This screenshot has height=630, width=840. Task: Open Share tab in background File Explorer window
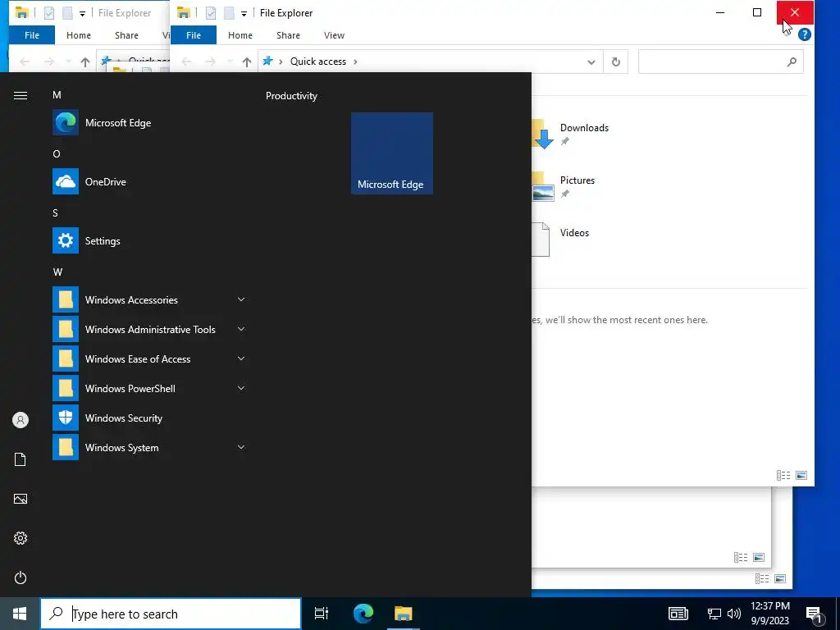coord(126,35)
